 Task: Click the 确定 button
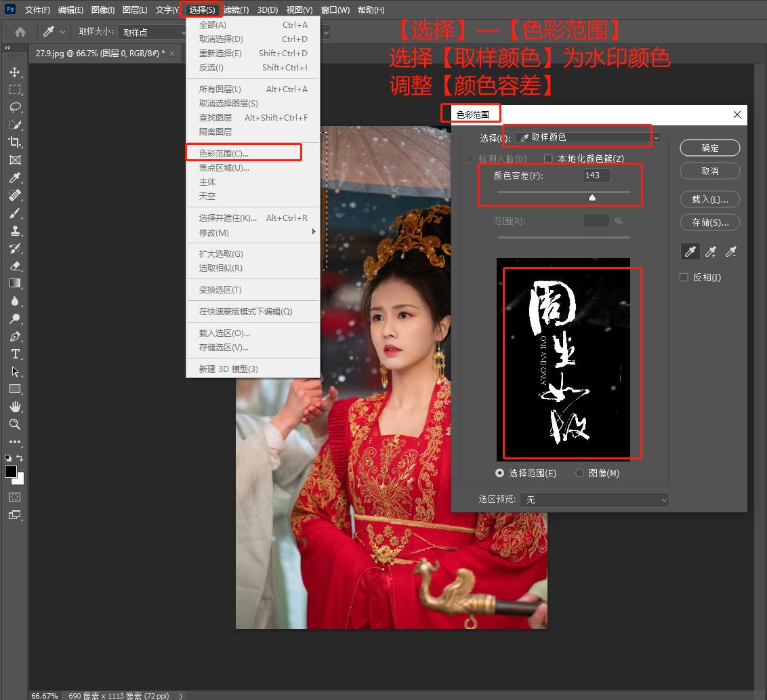click(709, 148)
